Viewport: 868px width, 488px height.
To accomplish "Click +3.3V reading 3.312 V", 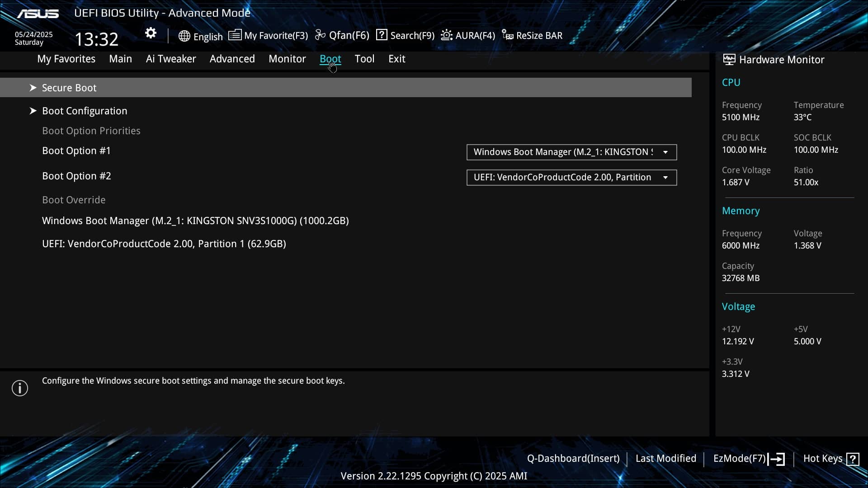I will click(736, 374).
